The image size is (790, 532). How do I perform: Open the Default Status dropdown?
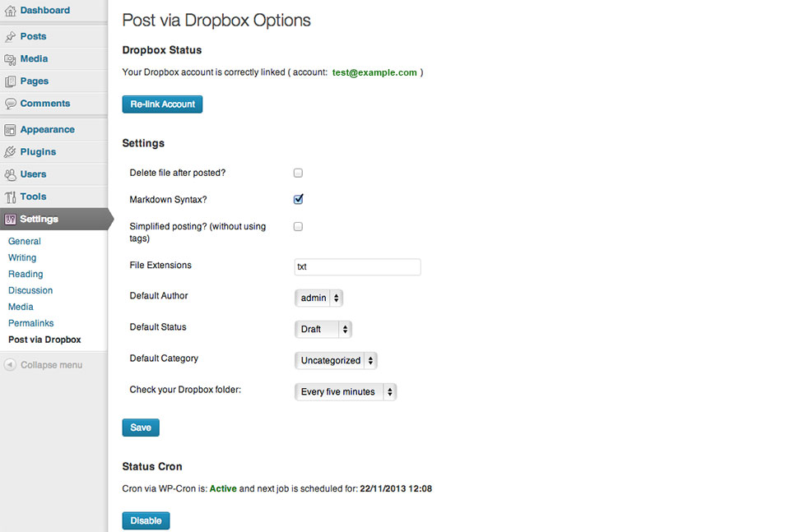click(x=323, y=329)
